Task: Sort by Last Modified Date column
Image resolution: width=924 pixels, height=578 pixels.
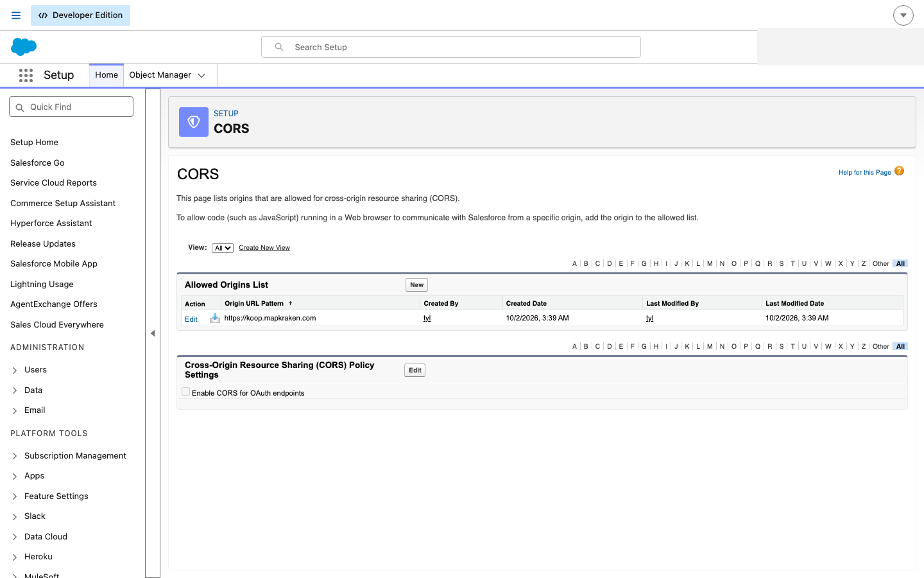Action: click(794, 304)
